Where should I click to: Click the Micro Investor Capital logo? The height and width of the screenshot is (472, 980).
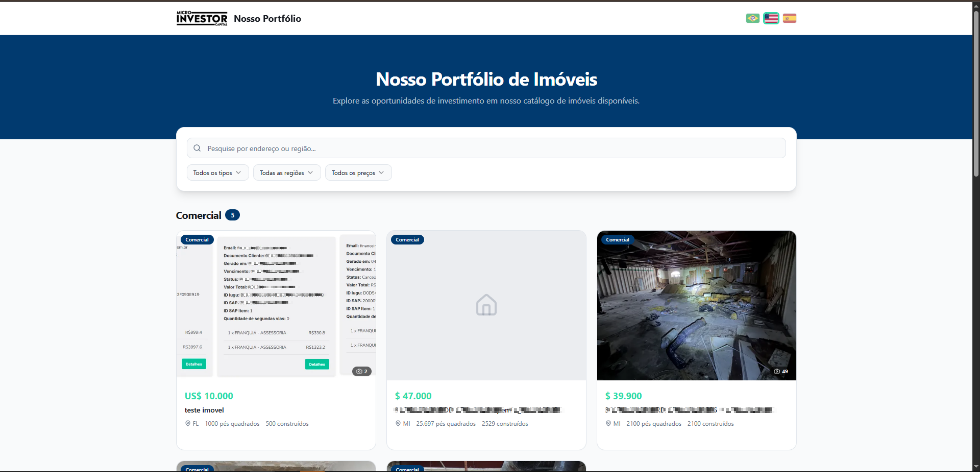[x=202, y=18]
